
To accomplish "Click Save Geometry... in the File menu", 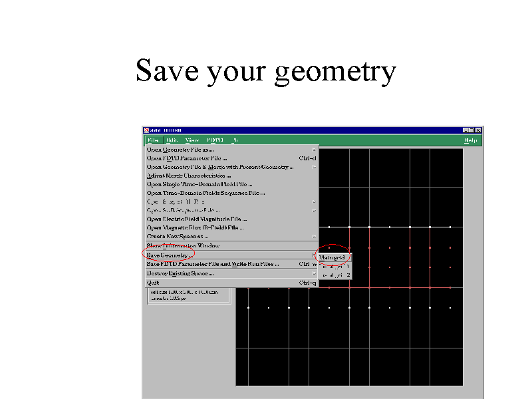I will (x=232, y=255).
